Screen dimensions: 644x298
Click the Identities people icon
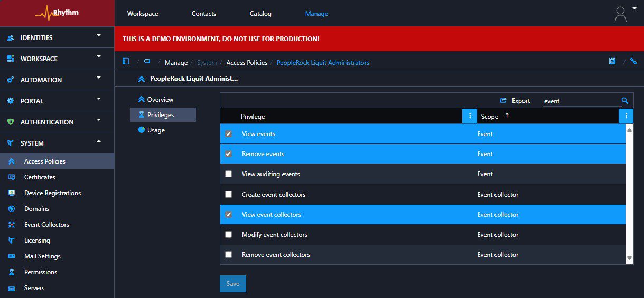point(11,38)
